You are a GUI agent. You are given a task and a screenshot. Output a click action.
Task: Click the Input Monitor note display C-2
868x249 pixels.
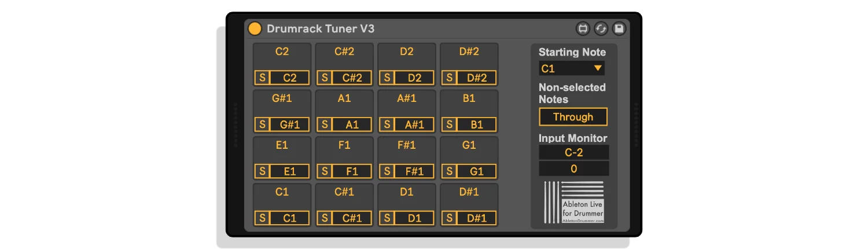[x=573, y=152]
